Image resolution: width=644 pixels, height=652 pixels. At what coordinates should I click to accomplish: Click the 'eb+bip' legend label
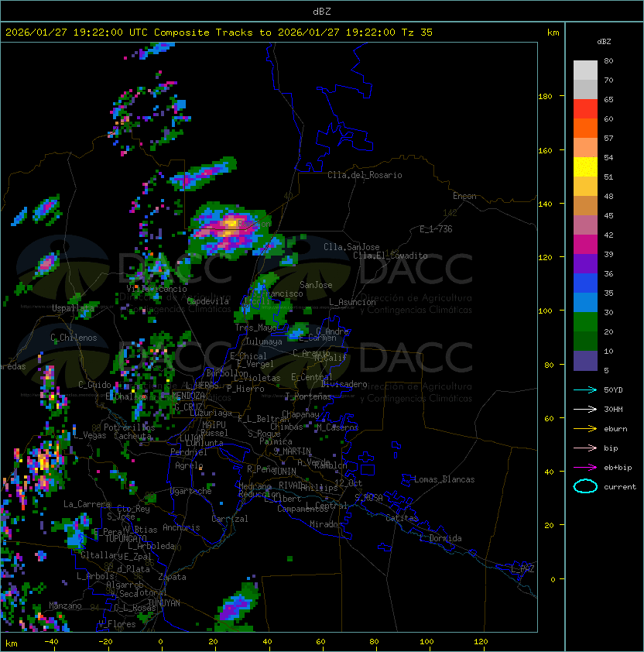point(618,468)
